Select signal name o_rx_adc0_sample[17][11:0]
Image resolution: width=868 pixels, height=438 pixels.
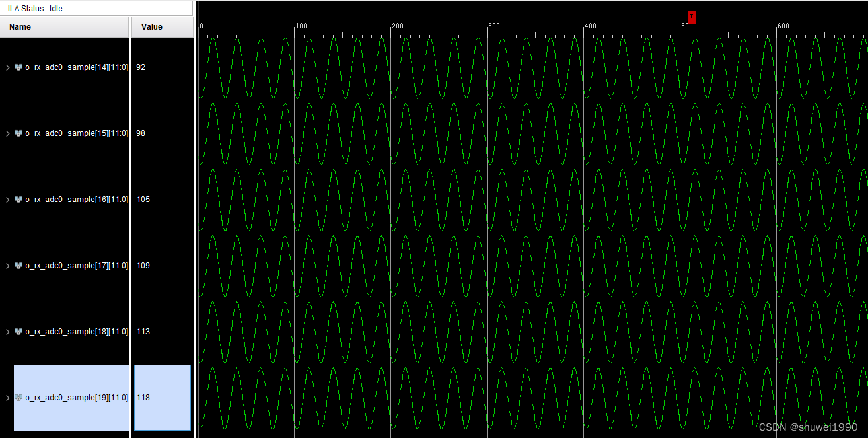(77, 266)
